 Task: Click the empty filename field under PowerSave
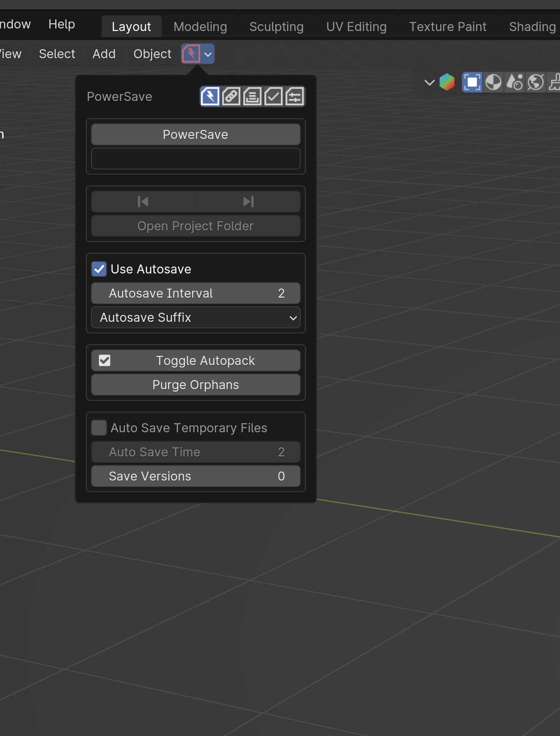point(196,159)
